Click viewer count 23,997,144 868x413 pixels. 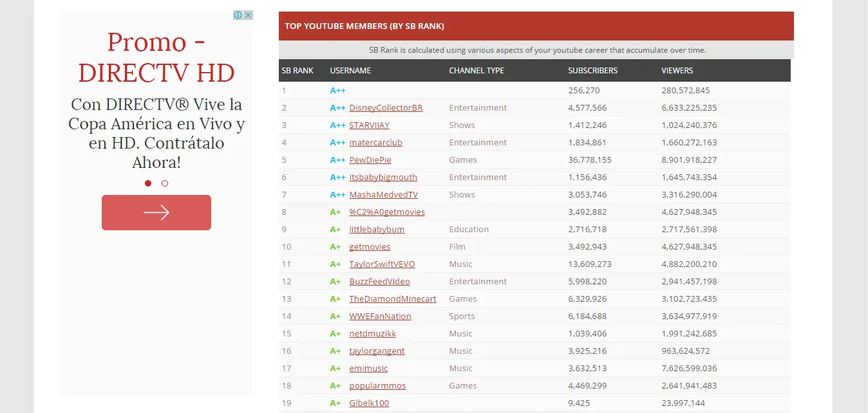pos(683,403)
